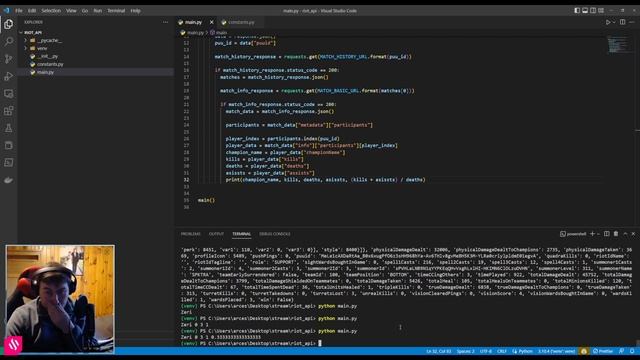Click the VS Code logo in title bar
This screenshot has height=360, width=640.
pyautogui.click(x=7, y=11)
